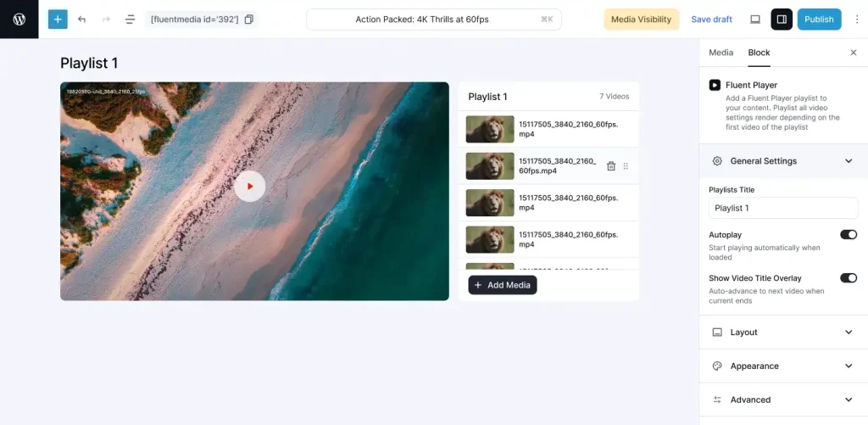Viewport: 868px width, 425px height.
Task: Open the block inserter plus button
Action: click(58, 20)
